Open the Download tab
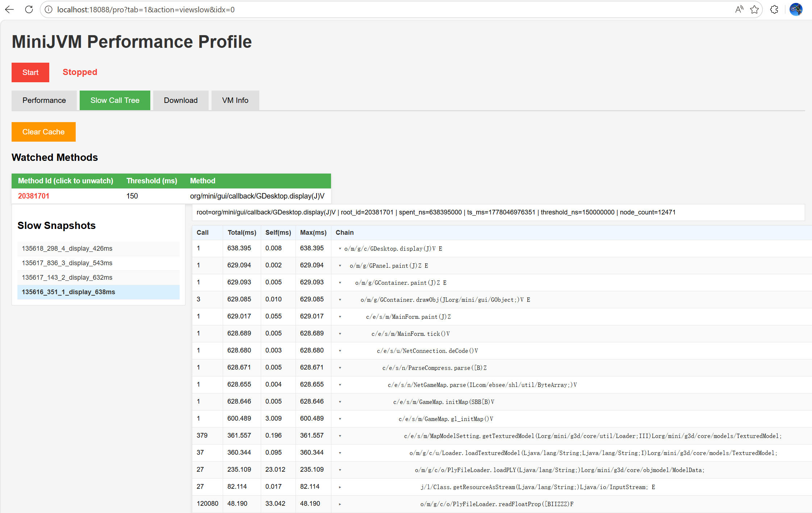The width and height of the screenshot is (812, 513). 181,100
